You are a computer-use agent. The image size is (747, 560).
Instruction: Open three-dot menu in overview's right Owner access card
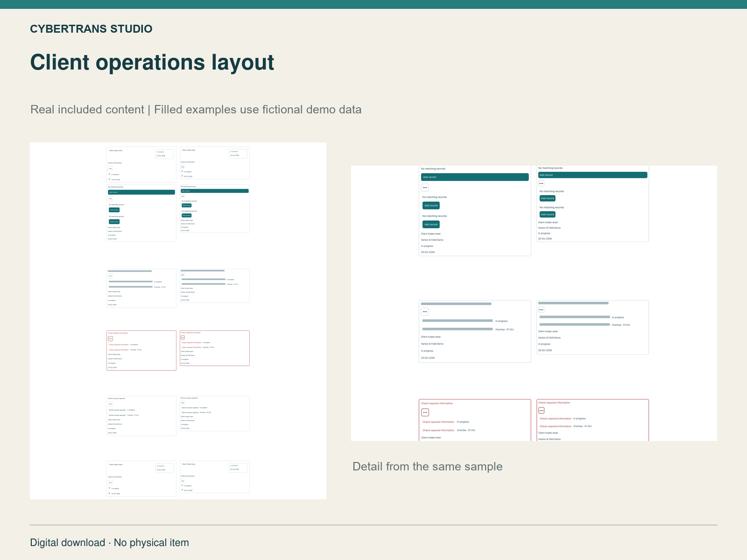[x=183, y=403]
